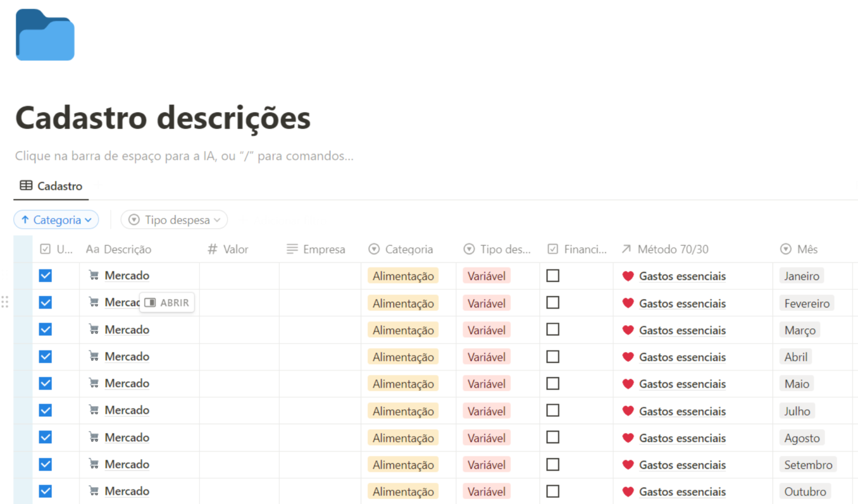Click the cart icon in Março row

[x=94, y=329]
